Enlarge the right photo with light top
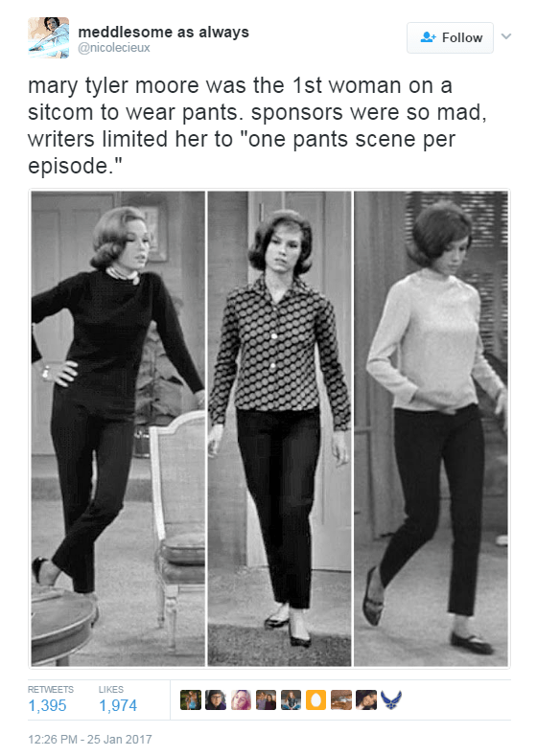This screenshot has height=756, width=537. tap(431, 428)
